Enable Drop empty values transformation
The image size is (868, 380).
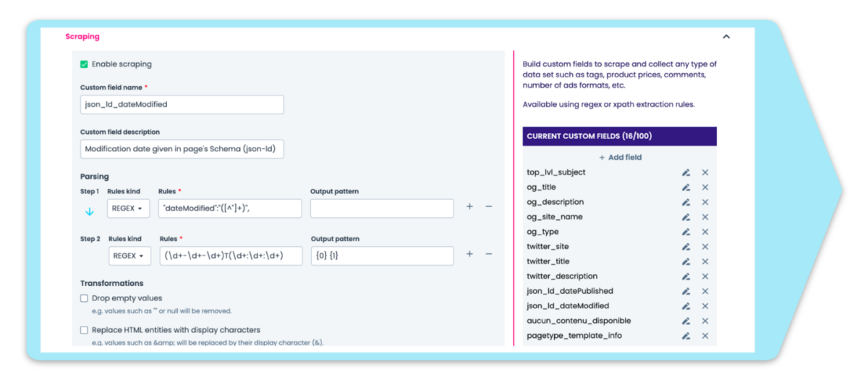tap(84, 298)
